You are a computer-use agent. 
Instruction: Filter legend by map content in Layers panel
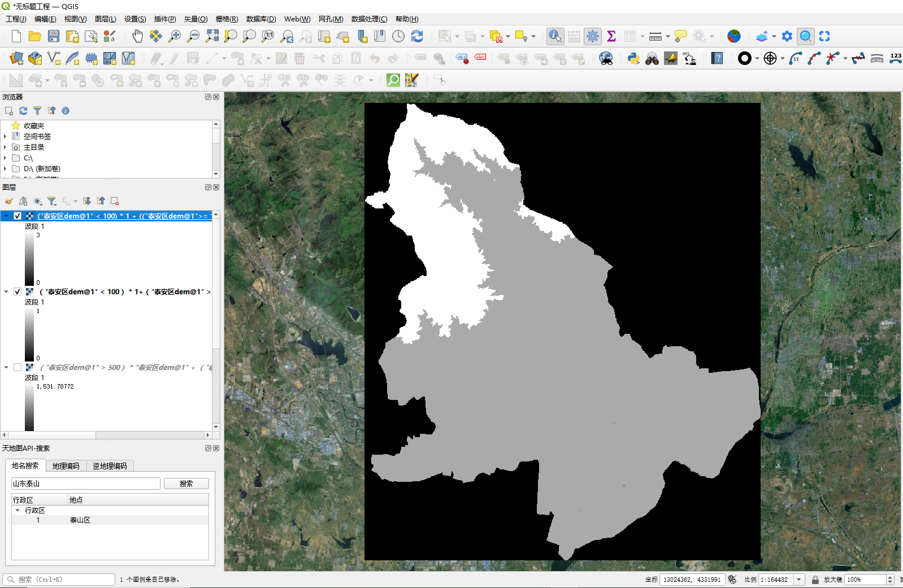coord(52,201)
